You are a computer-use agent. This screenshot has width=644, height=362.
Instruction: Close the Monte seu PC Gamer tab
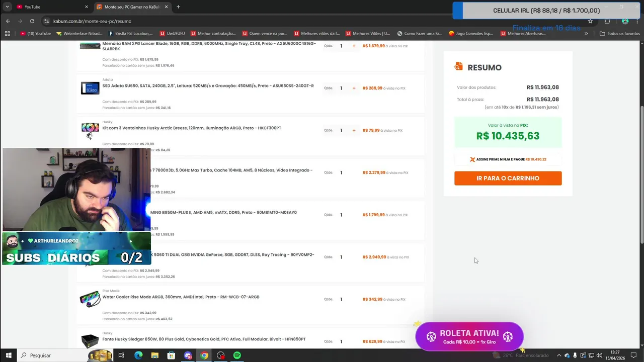[167, 7]
